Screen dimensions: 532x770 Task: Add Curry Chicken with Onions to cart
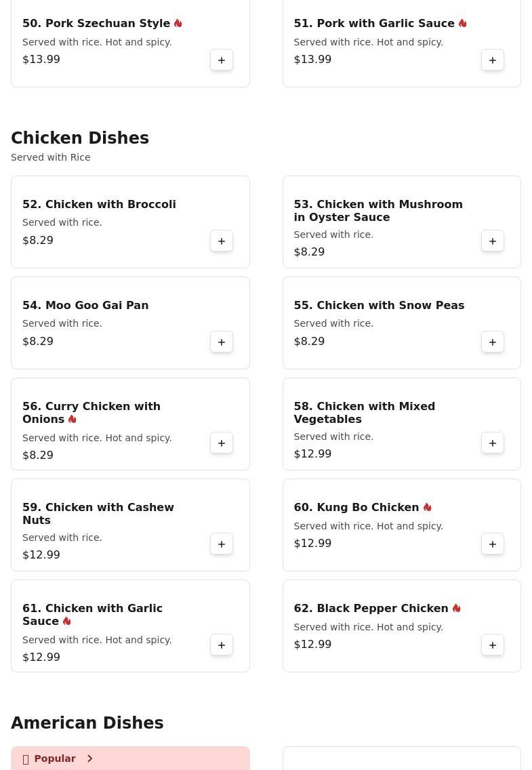222,443
